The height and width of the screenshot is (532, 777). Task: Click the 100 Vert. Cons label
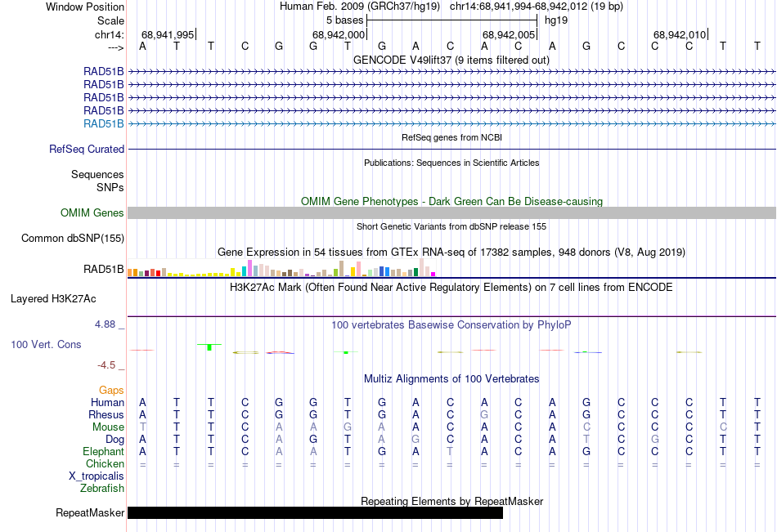[46, 344]
